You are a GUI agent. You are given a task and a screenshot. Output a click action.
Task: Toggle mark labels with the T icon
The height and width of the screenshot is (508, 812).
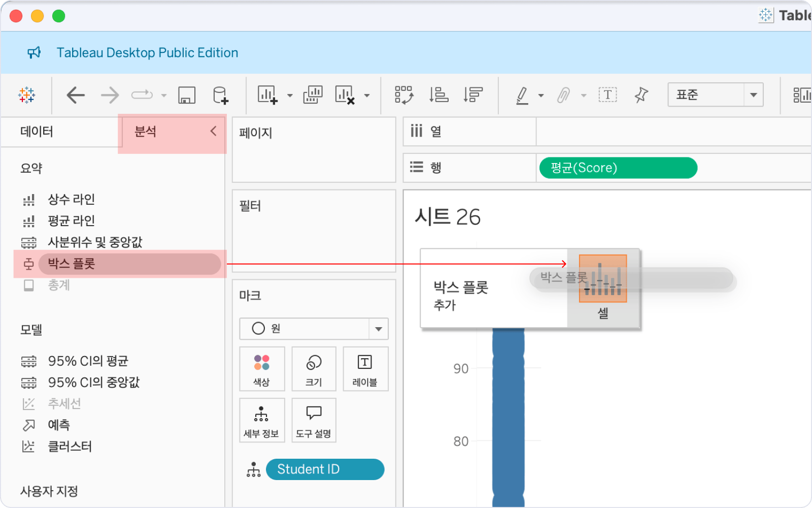point(607,95)
